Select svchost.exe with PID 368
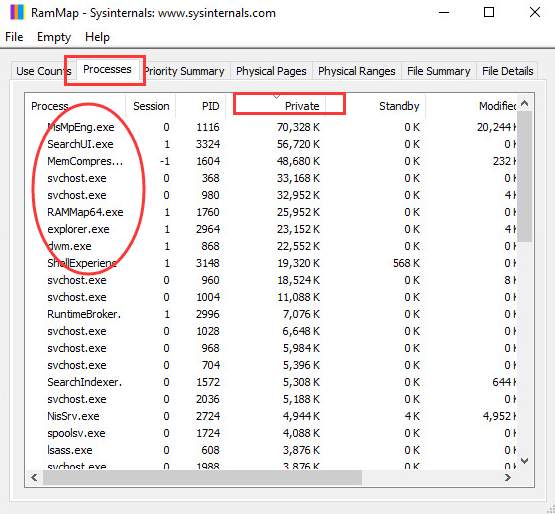Screen dimensions: 555x514 (271, 178)
